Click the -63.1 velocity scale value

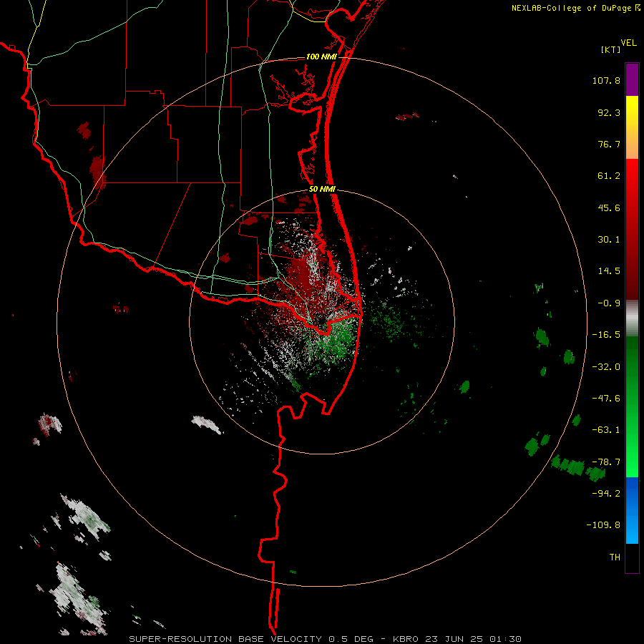[x=606, y=430]
